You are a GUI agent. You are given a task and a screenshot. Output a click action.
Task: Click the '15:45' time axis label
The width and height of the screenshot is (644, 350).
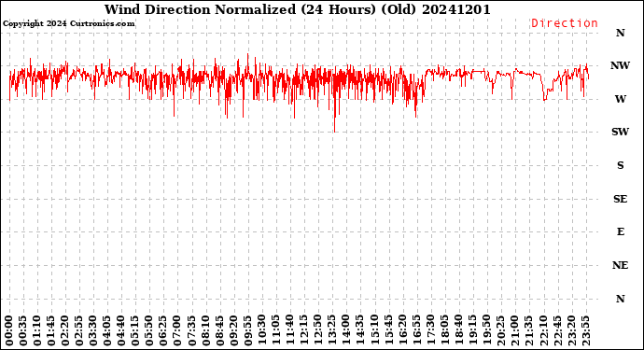click(x=388, y=330)
